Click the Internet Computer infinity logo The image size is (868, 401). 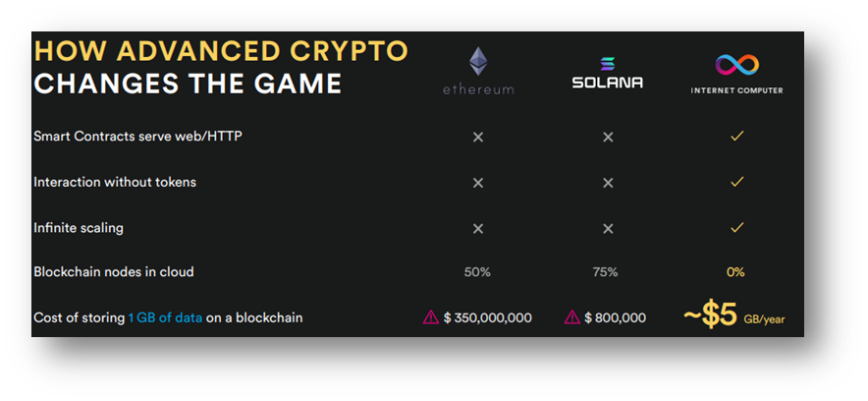[736, 65]
